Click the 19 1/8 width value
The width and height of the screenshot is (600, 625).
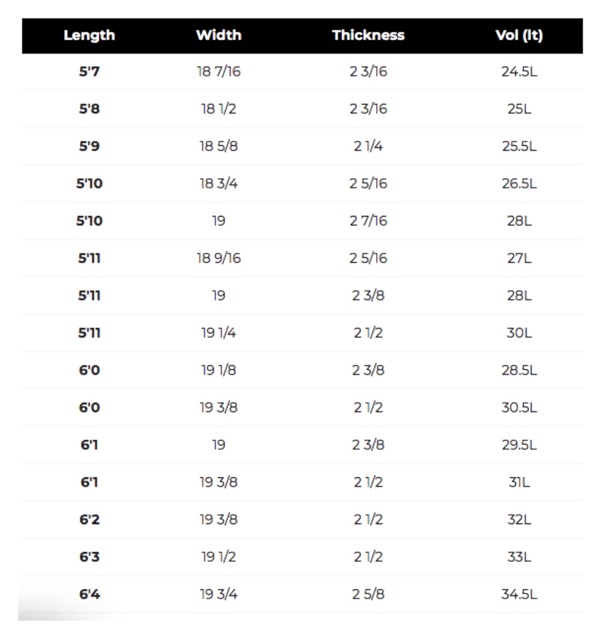click(x=218, y=370)
